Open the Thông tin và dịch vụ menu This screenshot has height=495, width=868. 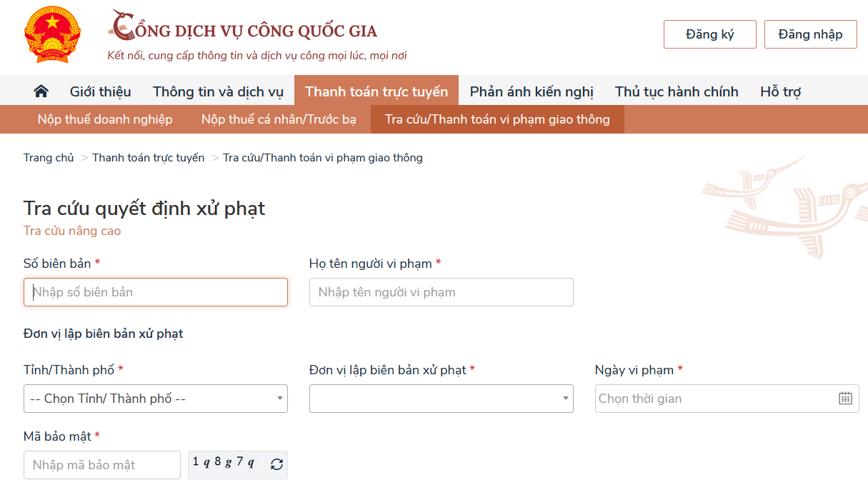218,91
